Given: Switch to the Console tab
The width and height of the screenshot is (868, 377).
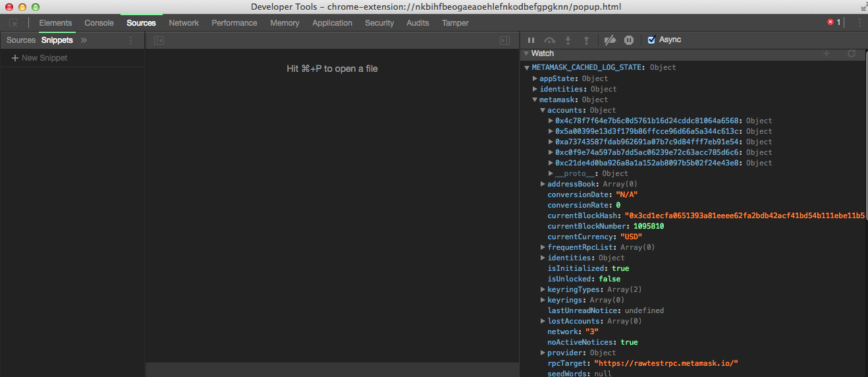Looking at the screenshot, I should [x=99, y=22].
